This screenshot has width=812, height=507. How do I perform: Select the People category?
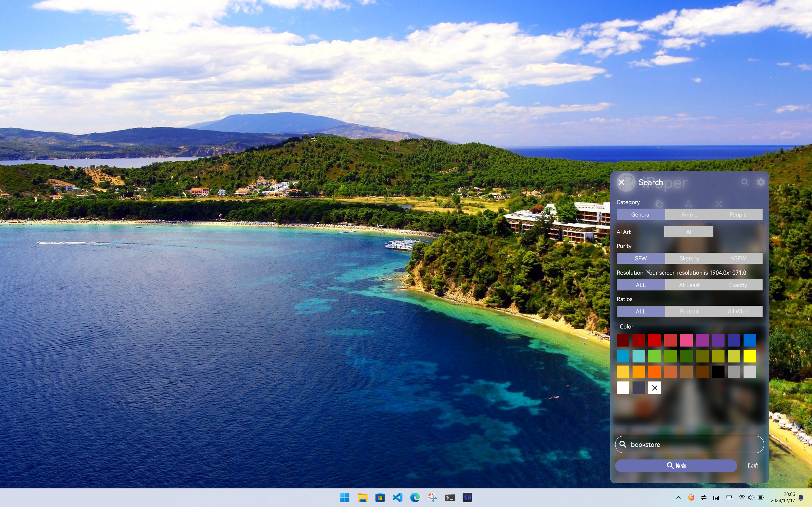coord(738,214)
